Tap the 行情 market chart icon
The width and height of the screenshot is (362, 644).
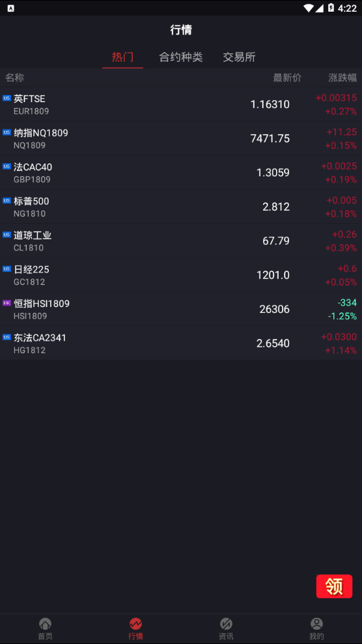click(135, 624)
